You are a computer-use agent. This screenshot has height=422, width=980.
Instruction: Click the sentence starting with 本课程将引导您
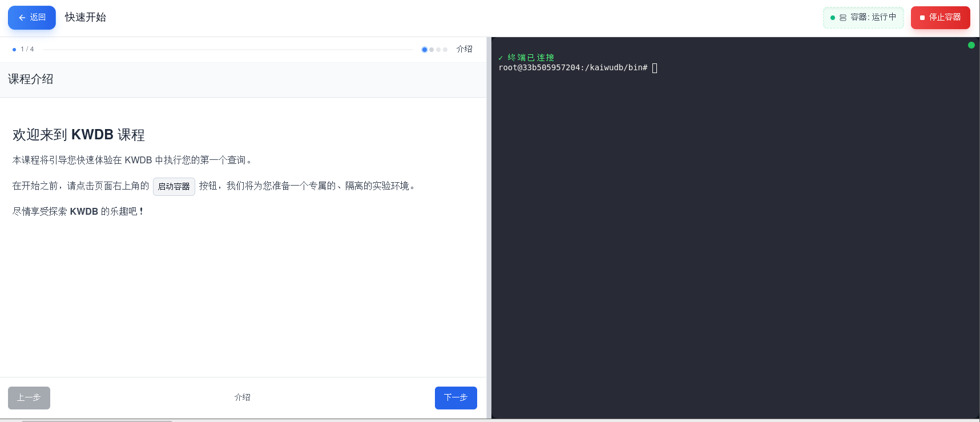coord(132,160)
